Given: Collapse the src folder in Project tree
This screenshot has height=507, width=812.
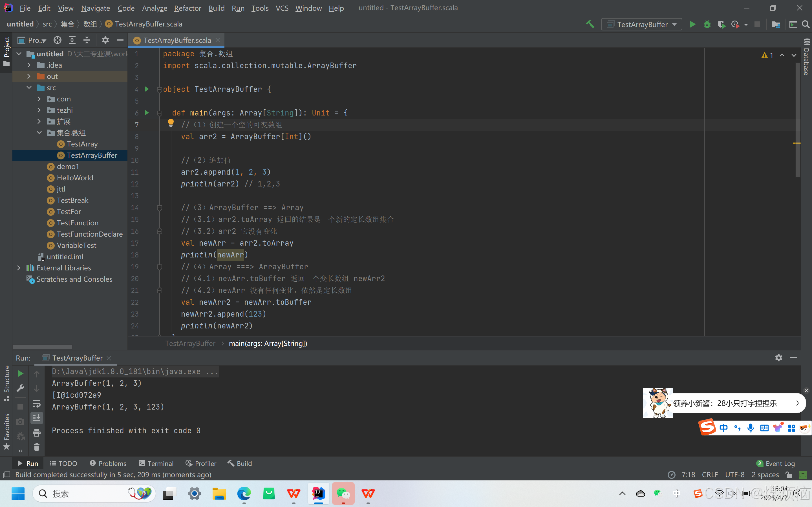Looking at the screenshot, I should 29,88.
